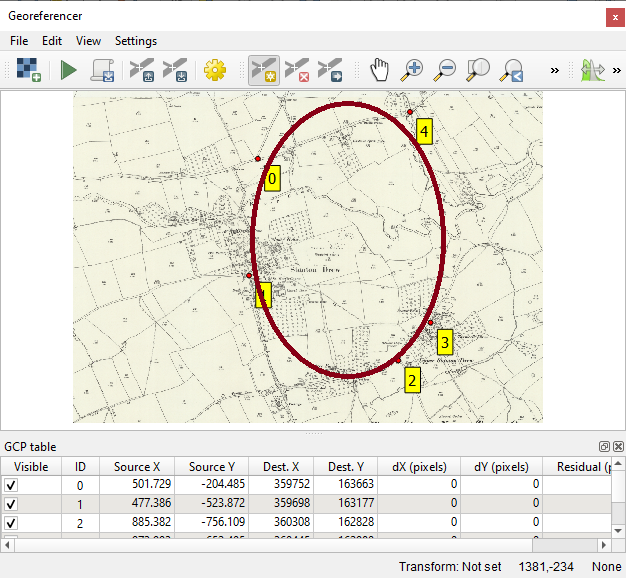Select the Zoom Out magnifier tool

(x=445, y=70)
